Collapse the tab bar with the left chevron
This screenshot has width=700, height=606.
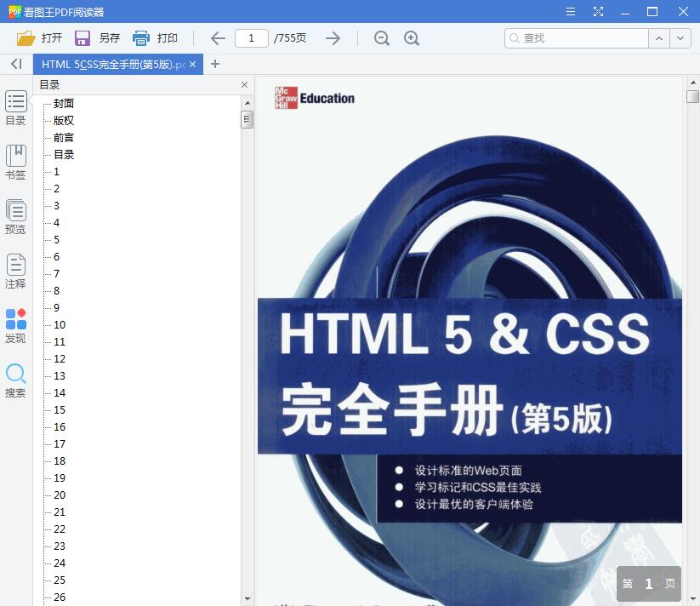coord(15,64)
